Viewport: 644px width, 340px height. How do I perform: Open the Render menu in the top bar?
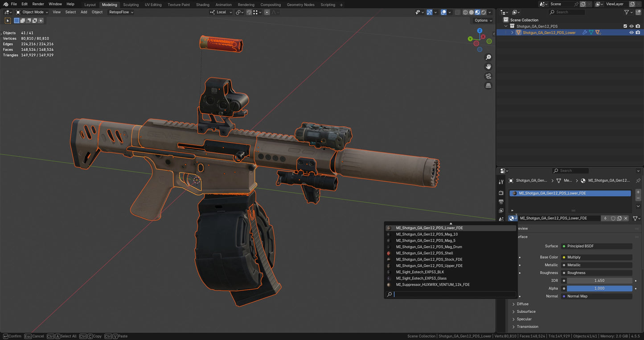pyautogui.click(x=38, y=4)
